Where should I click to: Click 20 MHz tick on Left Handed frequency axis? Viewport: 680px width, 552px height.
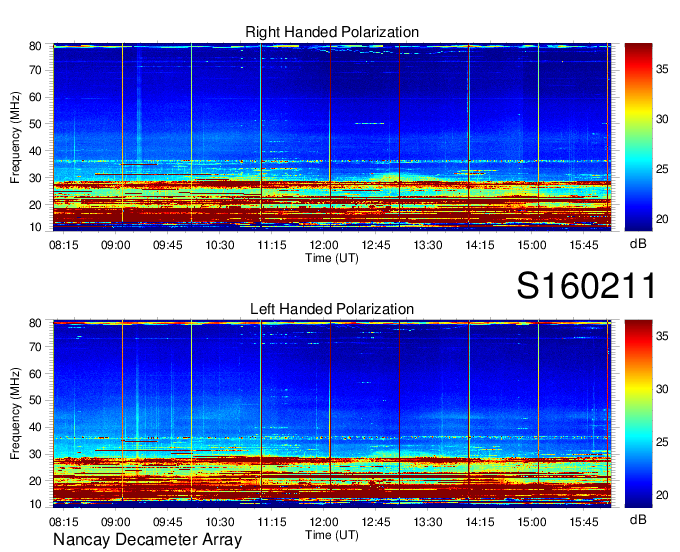click(35, 481)
